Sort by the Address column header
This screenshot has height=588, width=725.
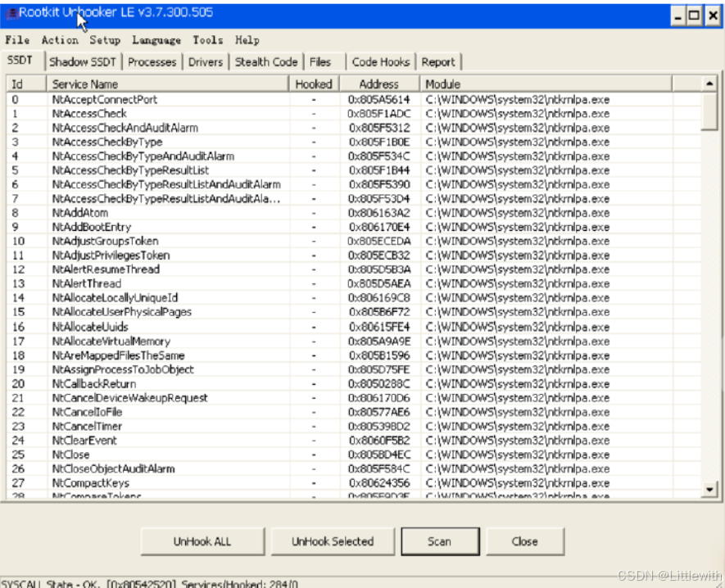[x=379, y=84]
